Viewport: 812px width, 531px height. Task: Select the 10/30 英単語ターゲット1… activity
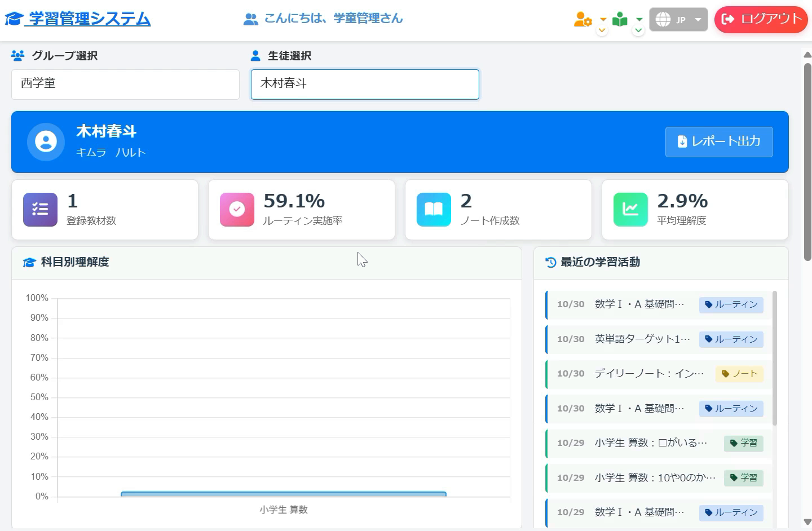click(658, 339)
